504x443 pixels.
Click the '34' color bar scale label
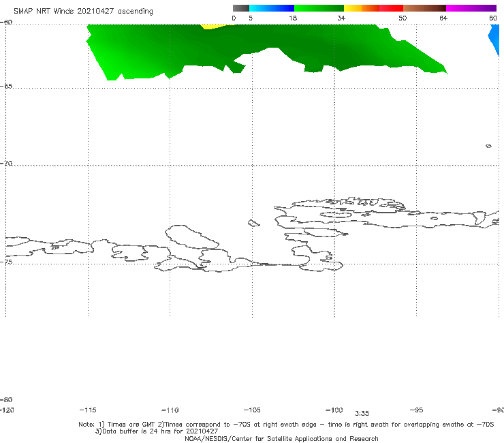(341, 18)
